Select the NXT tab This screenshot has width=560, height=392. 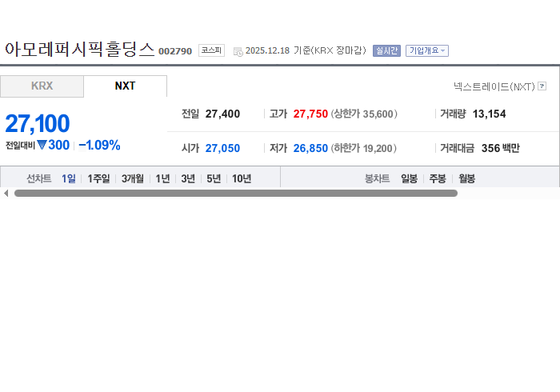pyautogui.click(x=125, y=86)
